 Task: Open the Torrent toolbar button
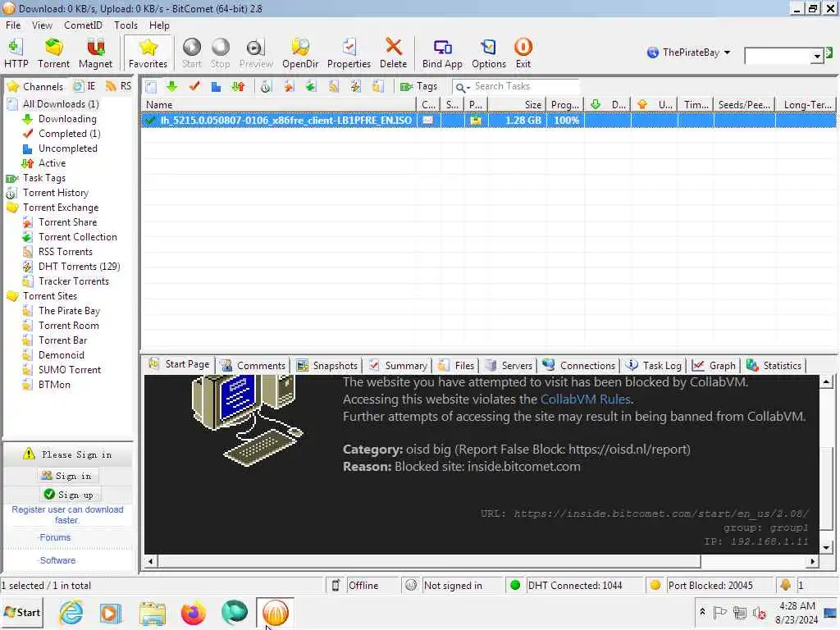[x=53, y=53]
